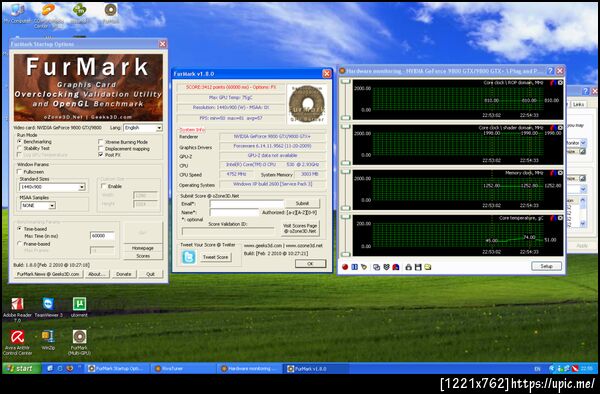
Task: Click FurMark News @ Geeks3D.com button
Action: (x=48, y=274)
